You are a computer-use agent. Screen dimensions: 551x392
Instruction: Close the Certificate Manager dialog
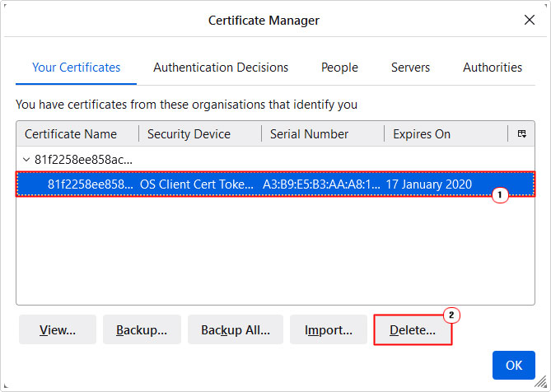530,20
